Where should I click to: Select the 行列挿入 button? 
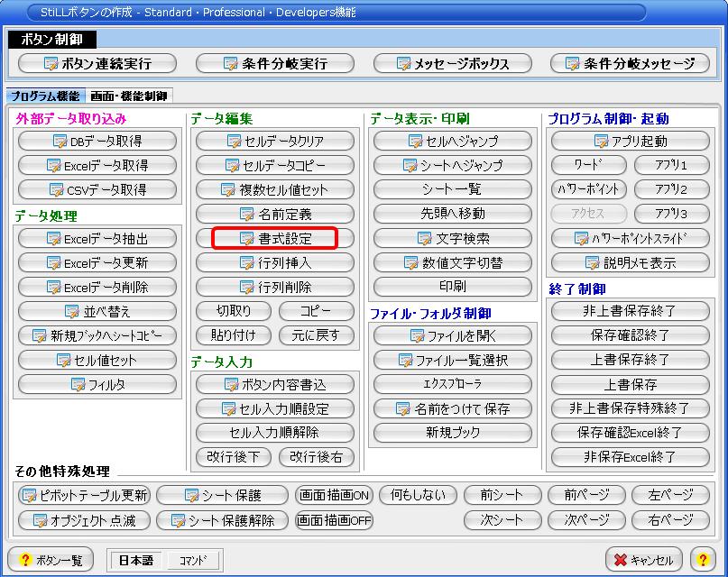coord(275,263)
